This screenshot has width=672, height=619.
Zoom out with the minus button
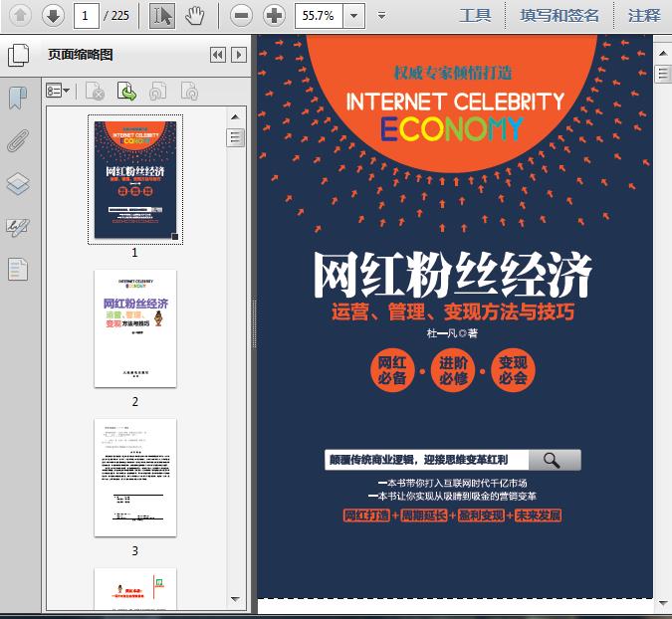[x=241, y=16]
